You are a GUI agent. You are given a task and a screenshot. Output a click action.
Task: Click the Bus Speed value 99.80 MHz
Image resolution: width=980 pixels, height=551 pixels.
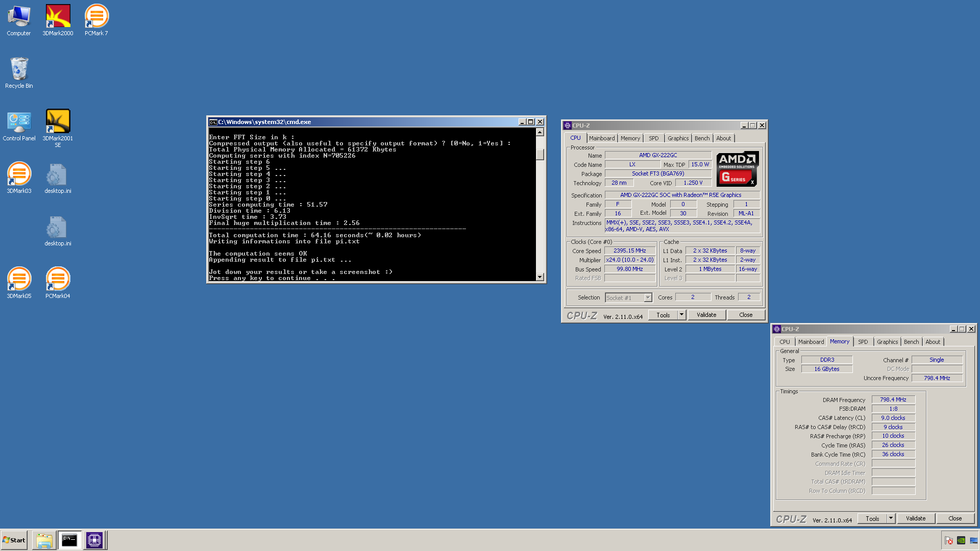(x=630, y=269)
